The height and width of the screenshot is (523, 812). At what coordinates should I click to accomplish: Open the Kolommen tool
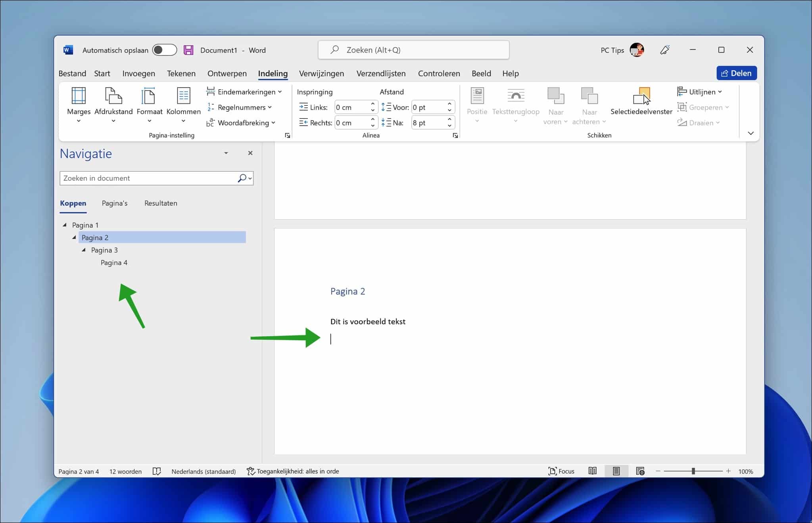183,104
